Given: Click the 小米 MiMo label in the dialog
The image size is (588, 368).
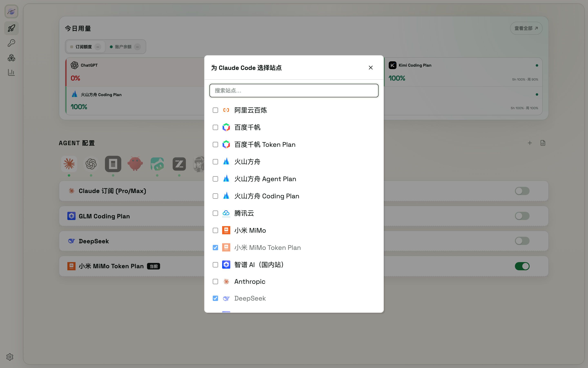Looking at the screenshot, I should click(x=250, y=230).
